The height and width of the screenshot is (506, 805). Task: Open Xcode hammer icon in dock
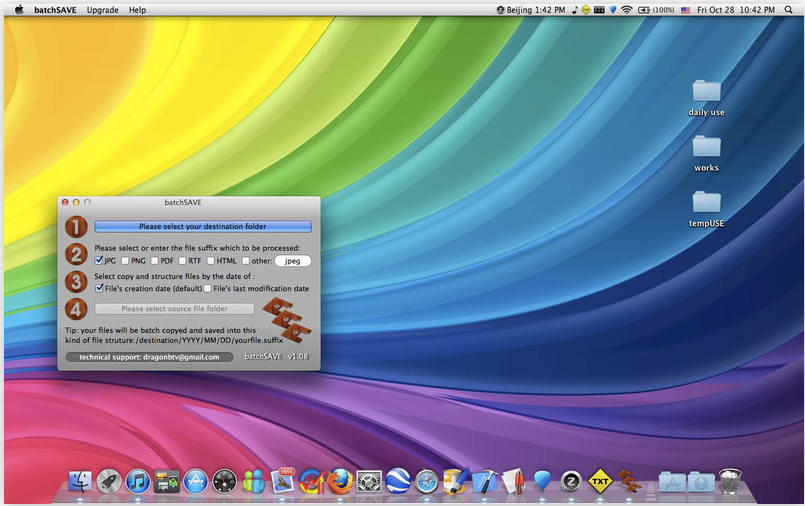click(x=485, y=482)
